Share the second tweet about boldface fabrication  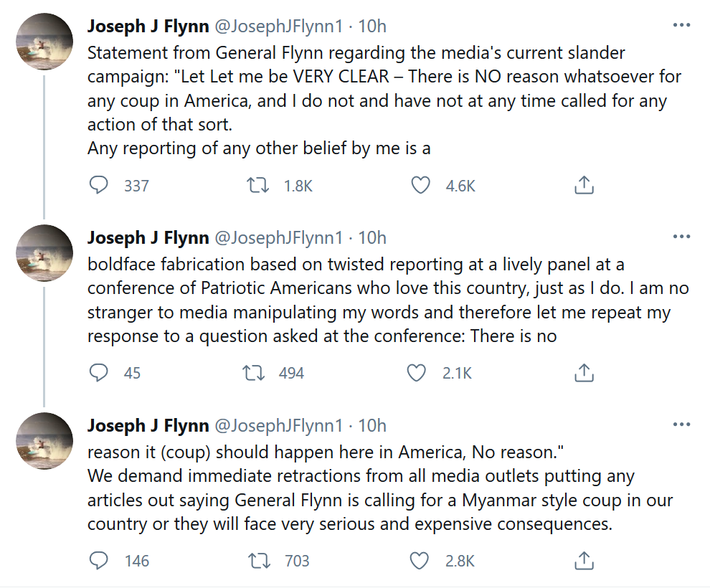tap(584, 373)
